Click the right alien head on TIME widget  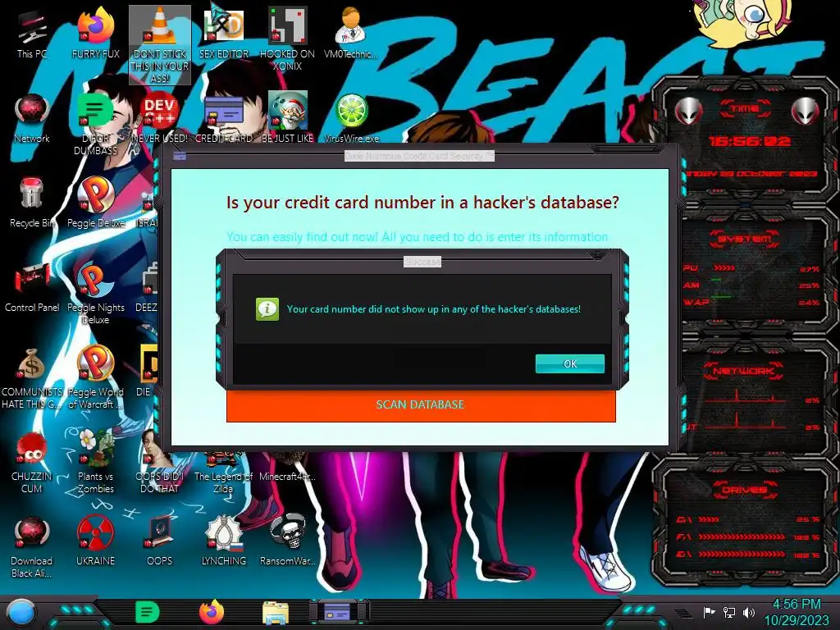[806, 112]
